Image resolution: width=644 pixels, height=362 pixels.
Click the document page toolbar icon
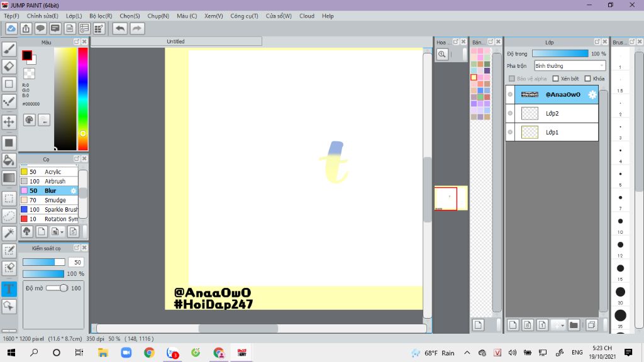(x=69, y=28)
